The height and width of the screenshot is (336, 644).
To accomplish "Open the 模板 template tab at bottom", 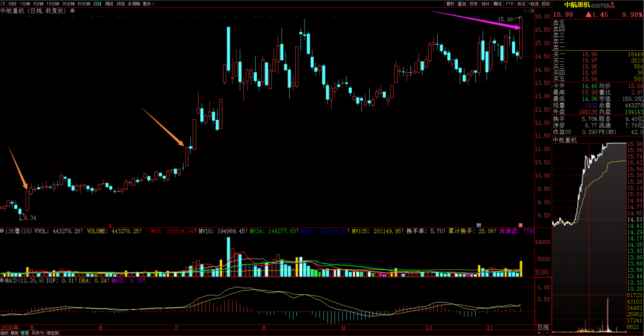I will click(14, 333).
